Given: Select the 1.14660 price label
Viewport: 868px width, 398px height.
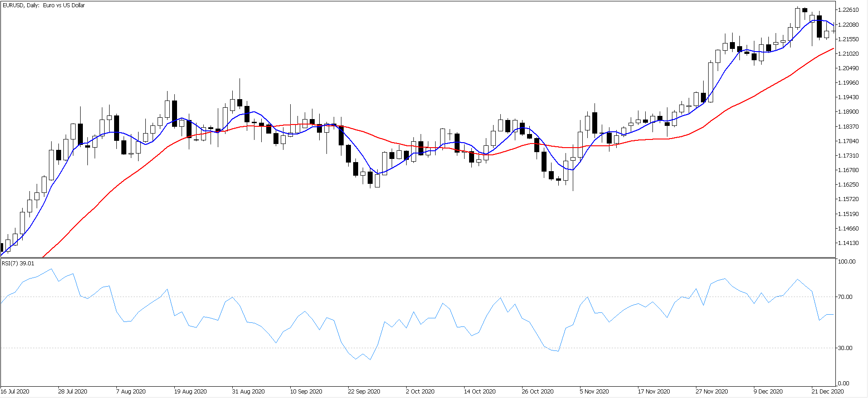Looking at the screenshot, I should [x=849, y=228].
